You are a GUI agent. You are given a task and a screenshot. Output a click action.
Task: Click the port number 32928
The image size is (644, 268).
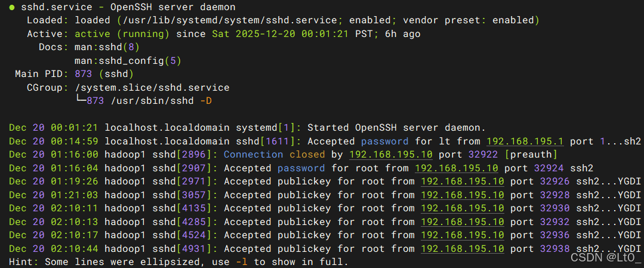[x=555, y=195]
